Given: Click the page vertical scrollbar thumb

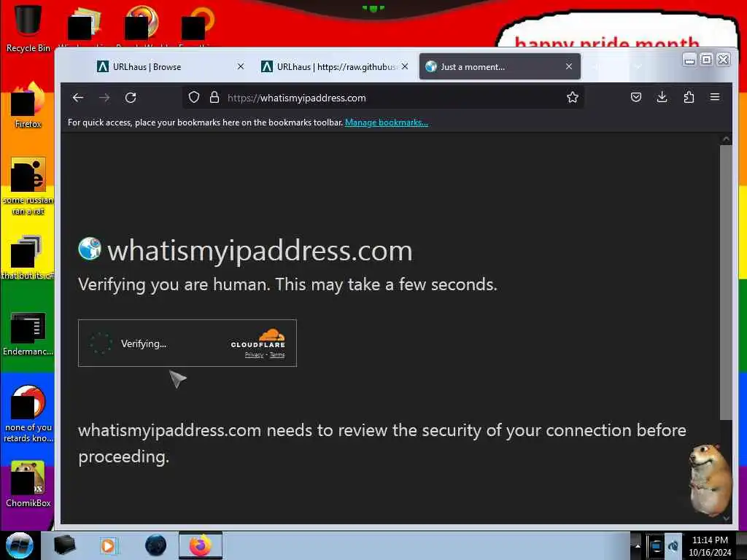Looking at the screenshot, I should click(x=726, y=282).
